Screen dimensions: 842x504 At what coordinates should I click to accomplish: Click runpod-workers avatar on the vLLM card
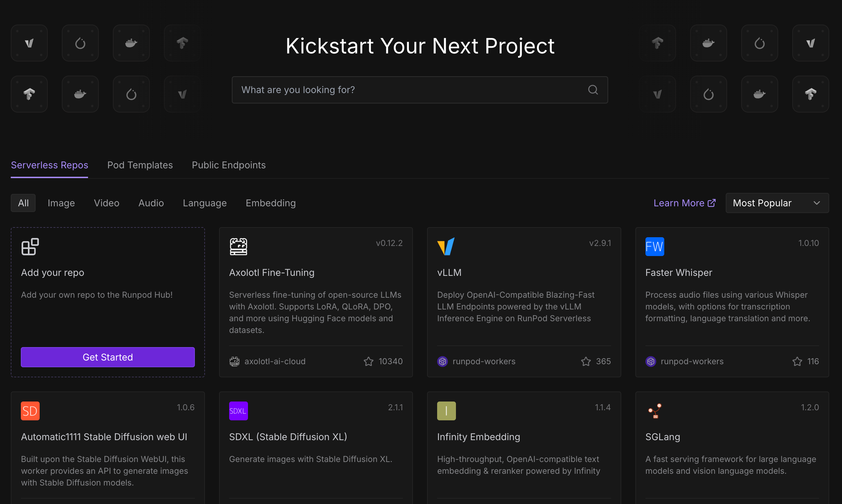(442, 361)
